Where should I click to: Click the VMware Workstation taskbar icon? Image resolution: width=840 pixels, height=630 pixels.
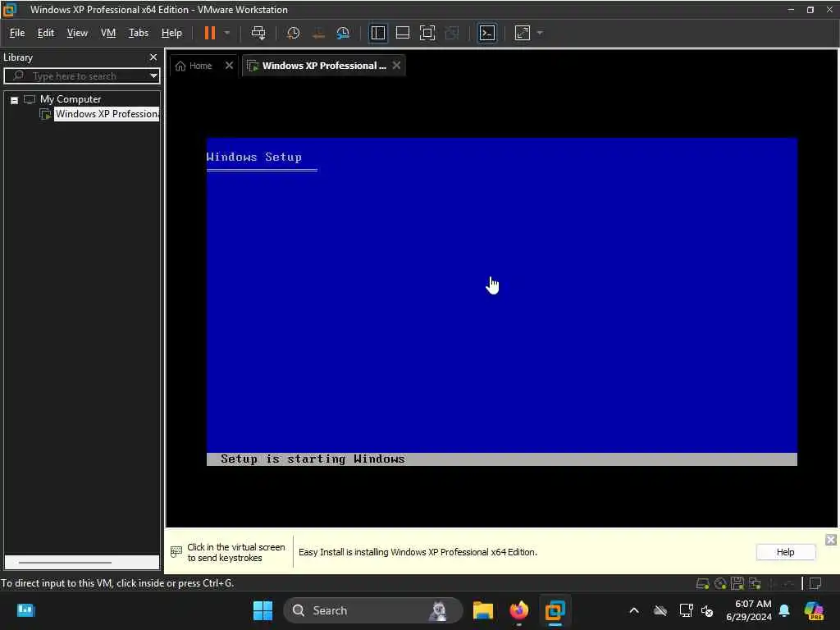(555, 610)
